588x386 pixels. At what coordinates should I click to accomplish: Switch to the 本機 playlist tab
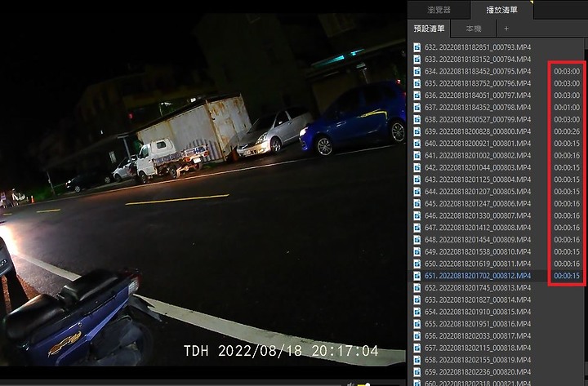[473, 29]
